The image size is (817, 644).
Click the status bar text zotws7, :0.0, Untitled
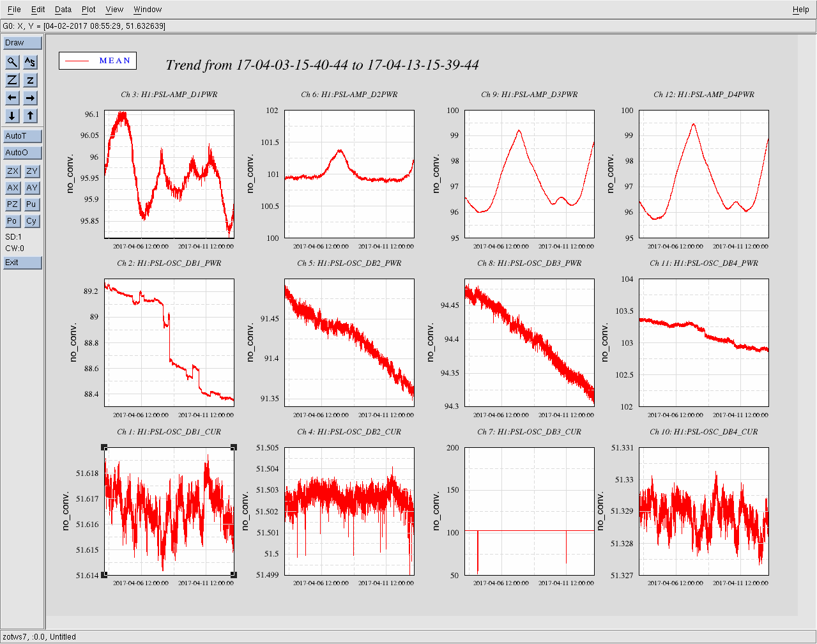(40, 637)
